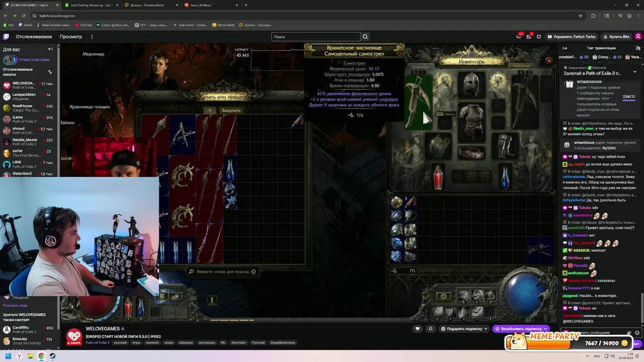Open the Отслеживаемое nav tab

pos(34,37)
